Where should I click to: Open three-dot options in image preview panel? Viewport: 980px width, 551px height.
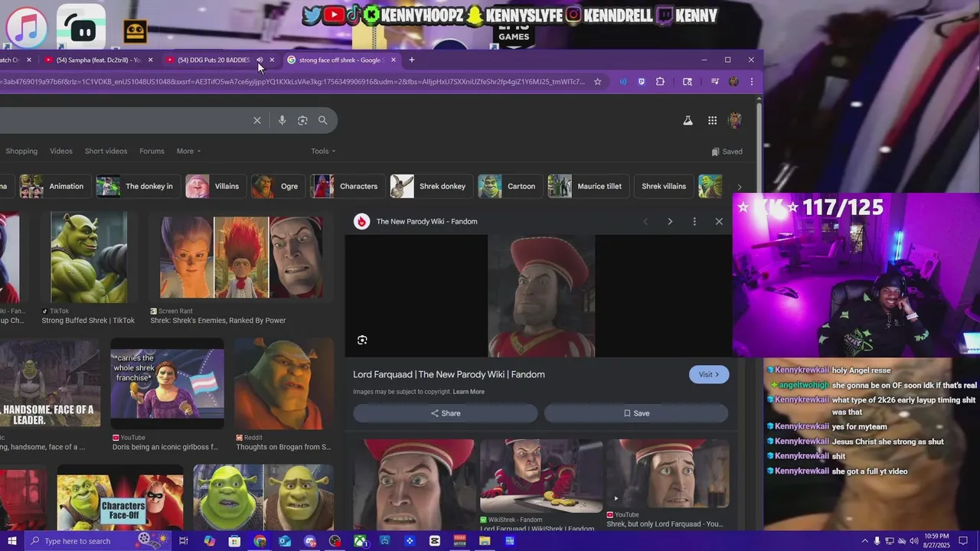[x=694, y=221]
